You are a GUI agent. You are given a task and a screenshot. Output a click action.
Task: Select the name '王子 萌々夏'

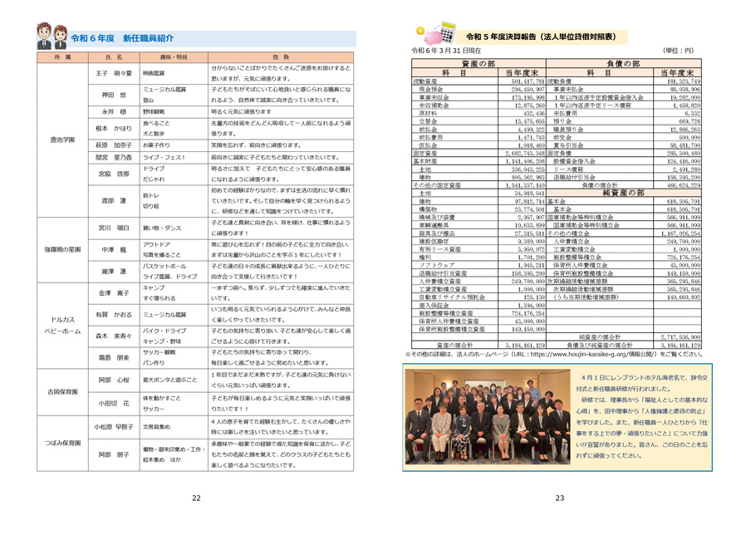pos(114,73)
